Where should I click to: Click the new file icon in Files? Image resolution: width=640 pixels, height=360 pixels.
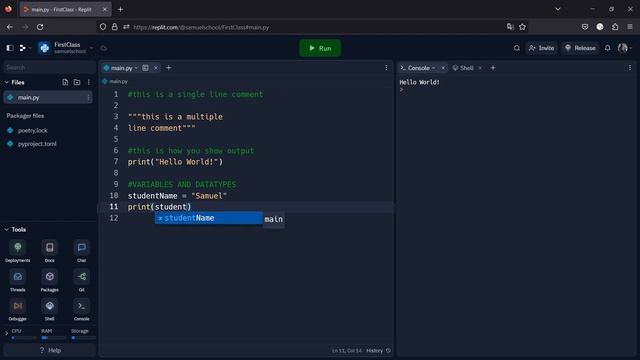(65, 82)
